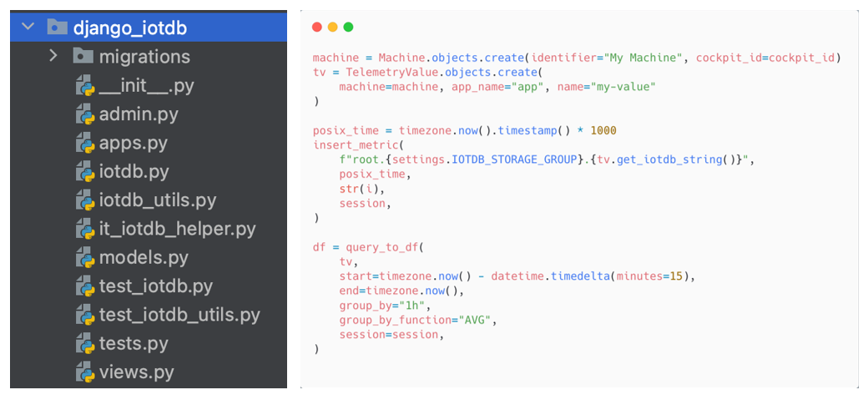Click the models.py Python file icon

84,257
